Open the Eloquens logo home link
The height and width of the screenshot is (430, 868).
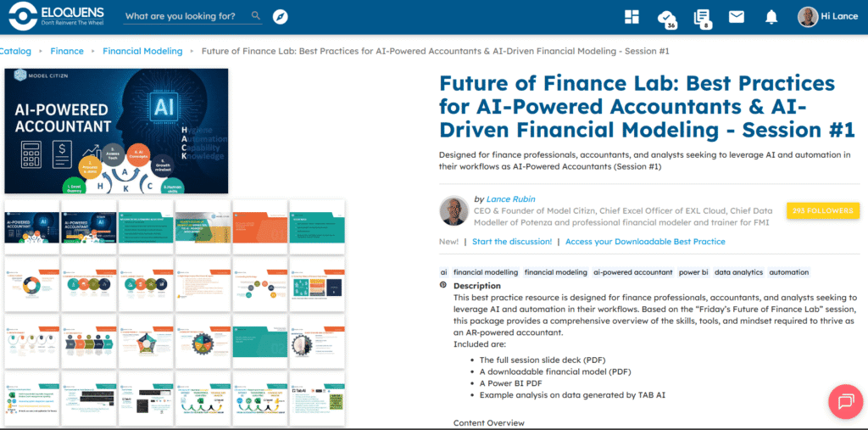click(54, 17)
